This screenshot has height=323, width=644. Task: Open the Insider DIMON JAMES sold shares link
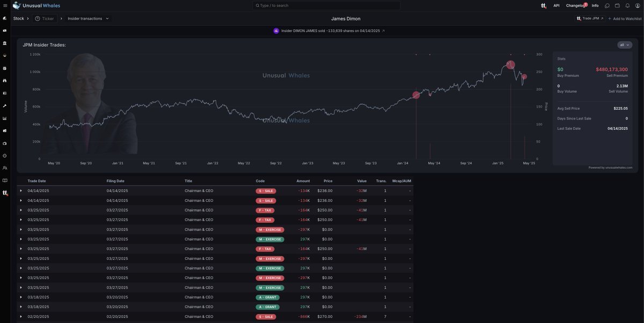[x=330, y=31]
